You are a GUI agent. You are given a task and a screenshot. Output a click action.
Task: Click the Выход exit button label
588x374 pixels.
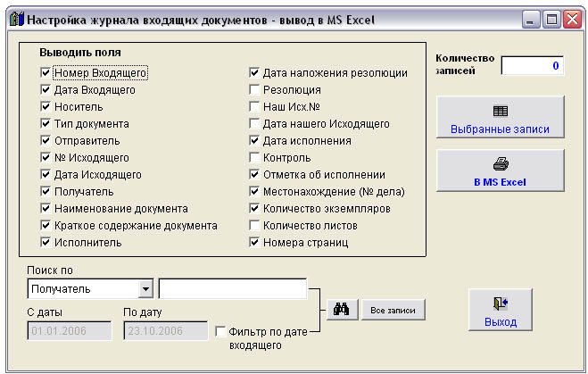click(501, 322)
